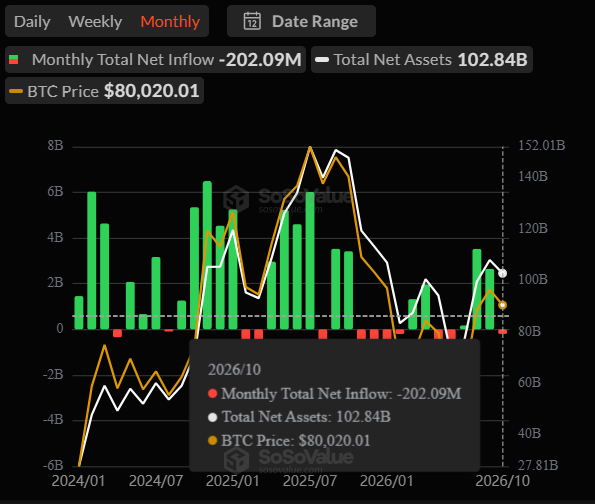Viewport: 595px width, 504px height.
Task: Switch to the Weekly view tab
Action: [x=95, y=22]
